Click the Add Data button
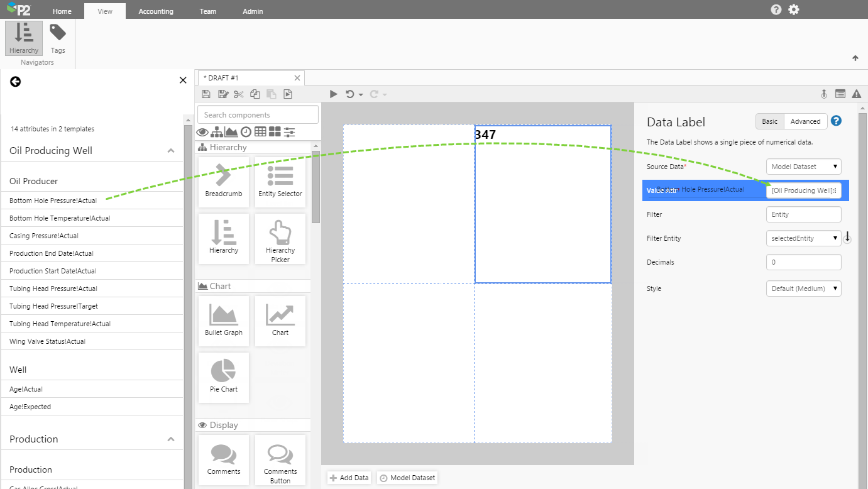This screenshot has height=489, width=868. (349, 478)
